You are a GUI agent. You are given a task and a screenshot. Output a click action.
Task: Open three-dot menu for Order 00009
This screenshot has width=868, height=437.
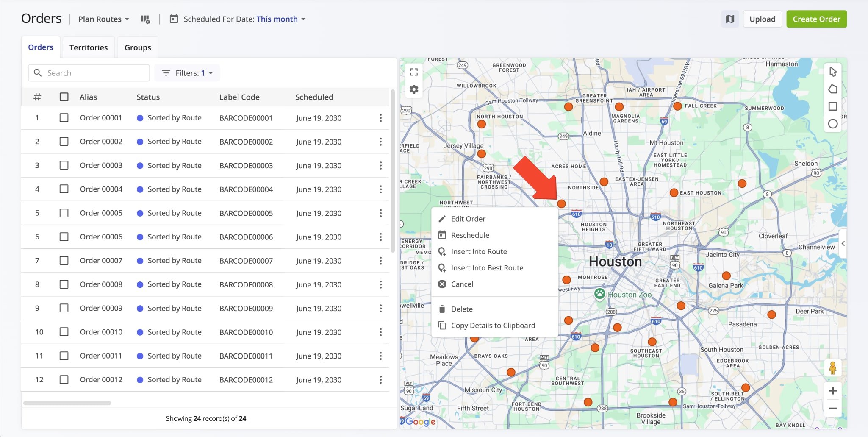380,308
